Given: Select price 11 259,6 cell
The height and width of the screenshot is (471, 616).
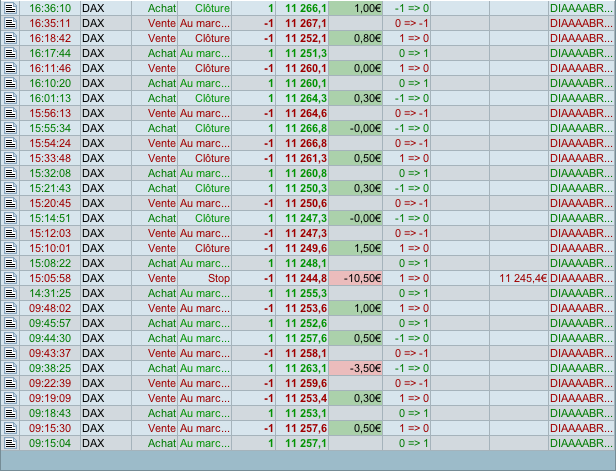Looking at the screenshot, I should point(302,383).
